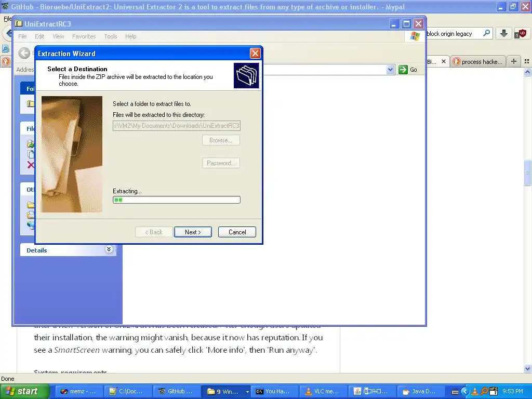Open the View menu in UniExtractRC3 window
The height and width of the screenshot is (399, 532).
click(58, 36)
